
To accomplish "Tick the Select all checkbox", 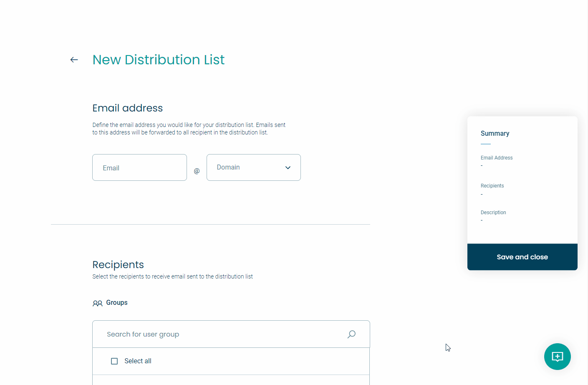I will (114, 361).
